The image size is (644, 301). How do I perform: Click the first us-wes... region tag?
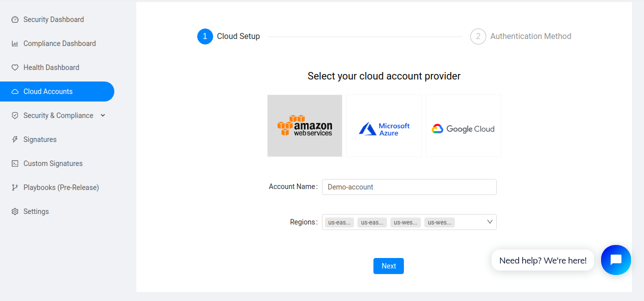coord(405,222)
